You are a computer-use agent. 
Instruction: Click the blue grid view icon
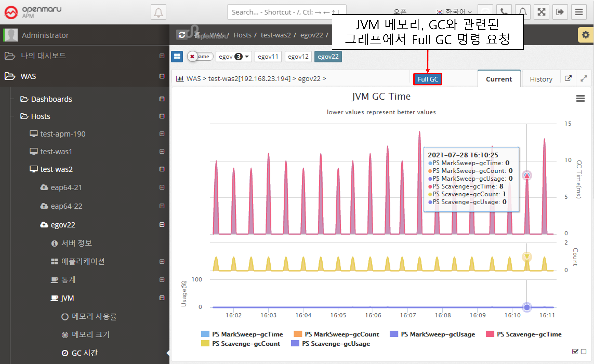[177, 57]
